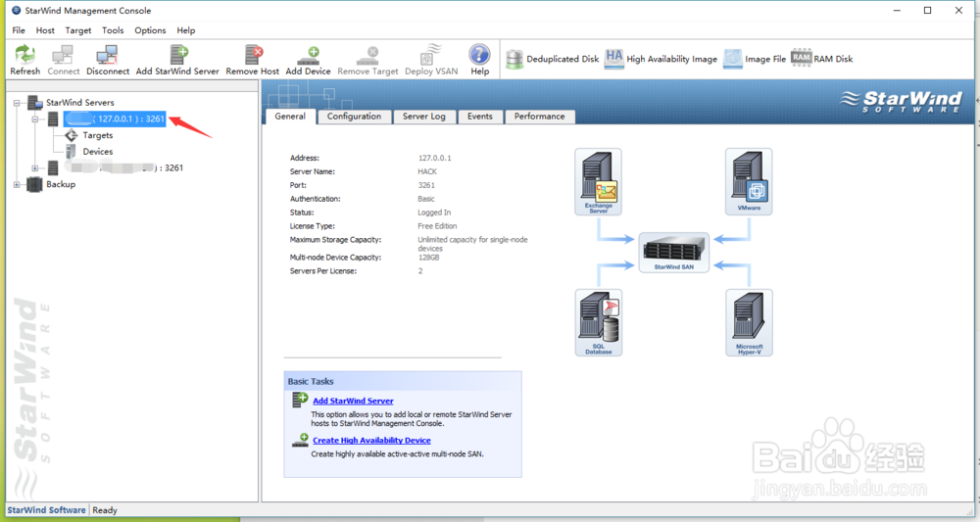Open the Host menu
The width and height of the screenshot is (980, 522).
pyautogui.click(x=45, y=30)
